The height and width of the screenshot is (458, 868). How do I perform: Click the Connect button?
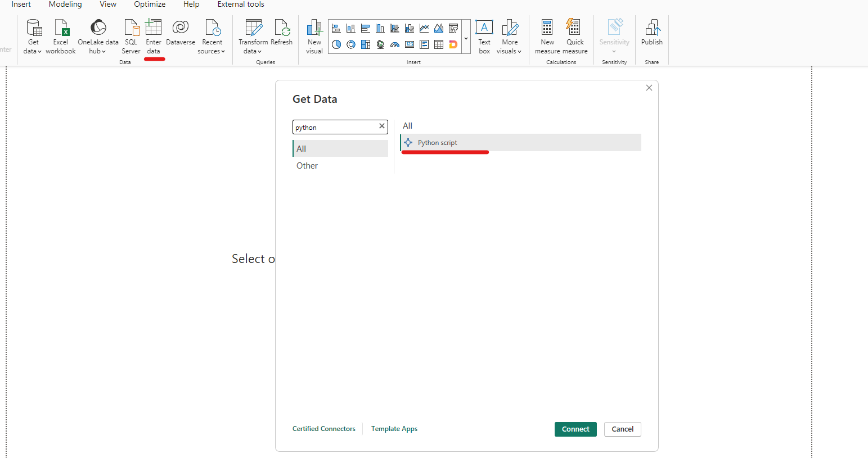(x=575, y=429)
